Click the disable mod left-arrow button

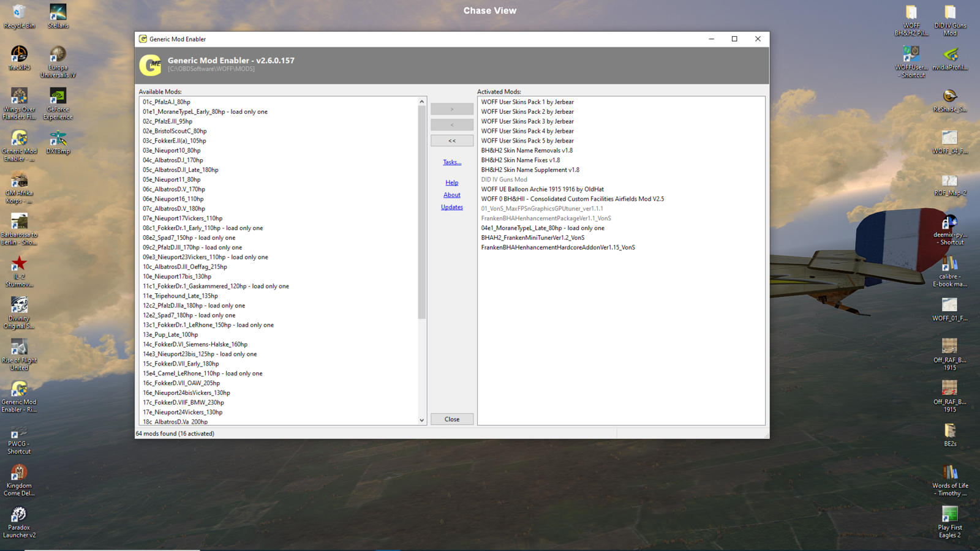pyautogui.click(x=452, y=125)
